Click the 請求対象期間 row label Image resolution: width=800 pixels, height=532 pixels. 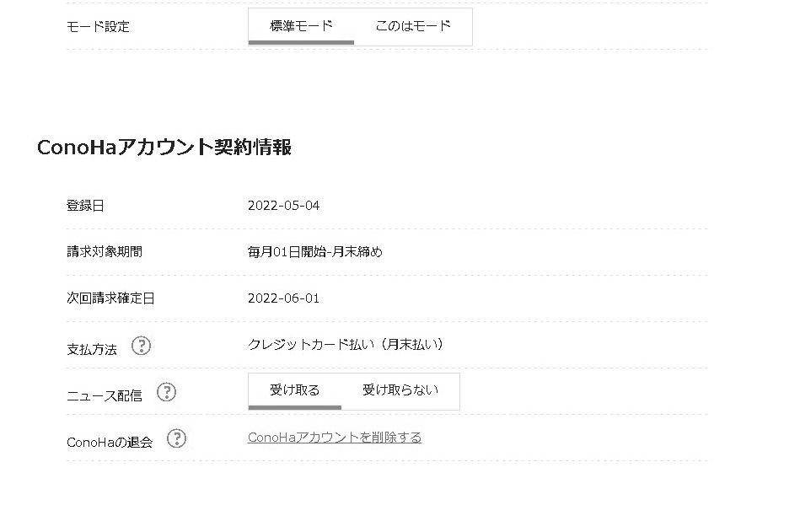(99, 251)
